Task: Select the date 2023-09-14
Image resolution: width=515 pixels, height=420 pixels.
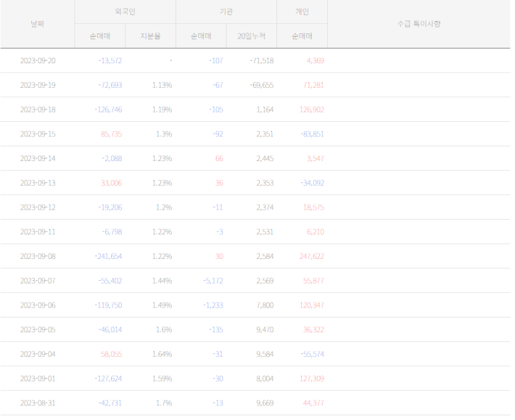Action: 38,158
